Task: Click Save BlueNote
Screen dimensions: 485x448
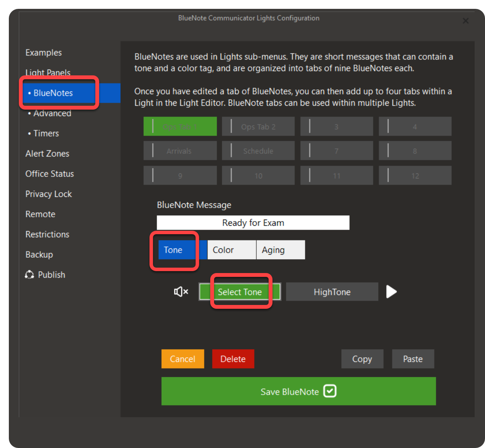Action: pyautogui.click(x=299, y=391)
